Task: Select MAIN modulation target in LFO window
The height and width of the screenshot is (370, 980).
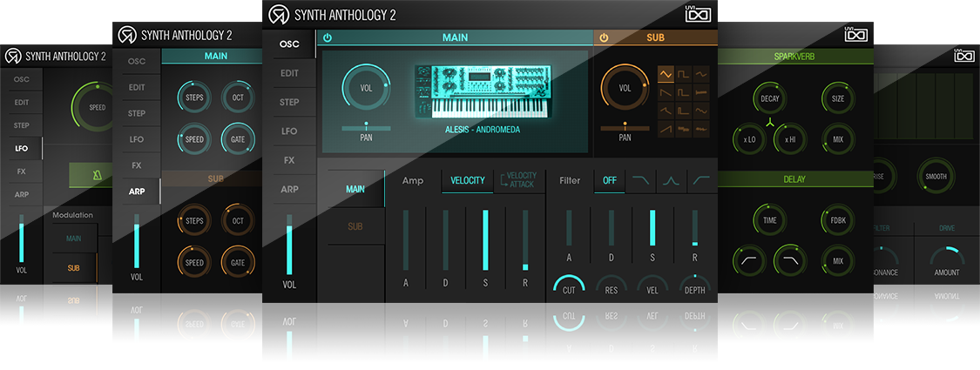Action: (x=74, y=239)
